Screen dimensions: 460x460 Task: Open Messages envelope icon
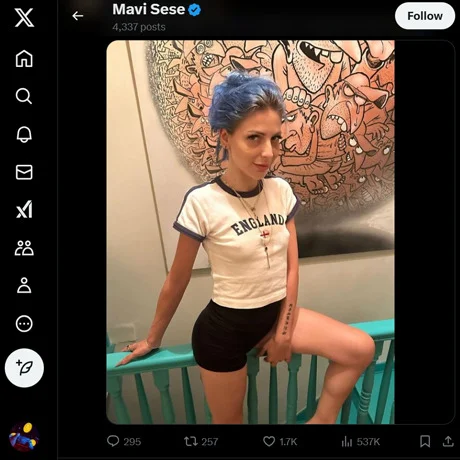coord(24,172)
